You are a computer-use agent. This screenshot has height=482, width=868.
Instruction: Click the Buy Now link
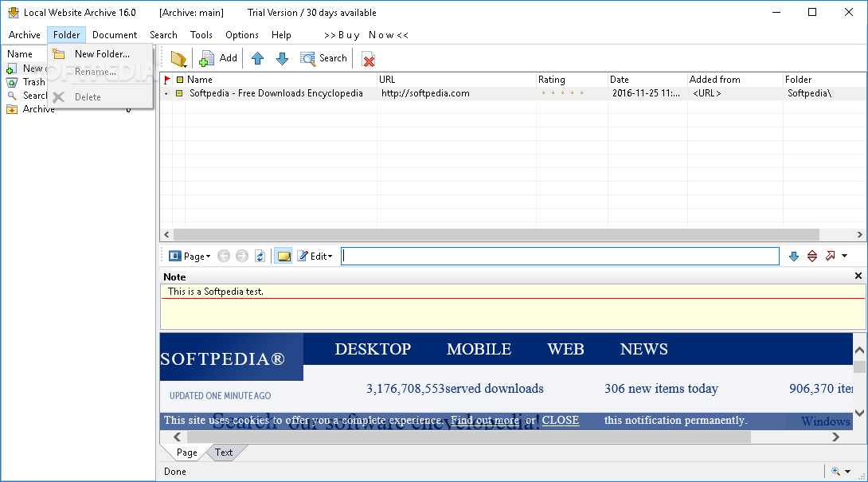(x=366, y=35)
